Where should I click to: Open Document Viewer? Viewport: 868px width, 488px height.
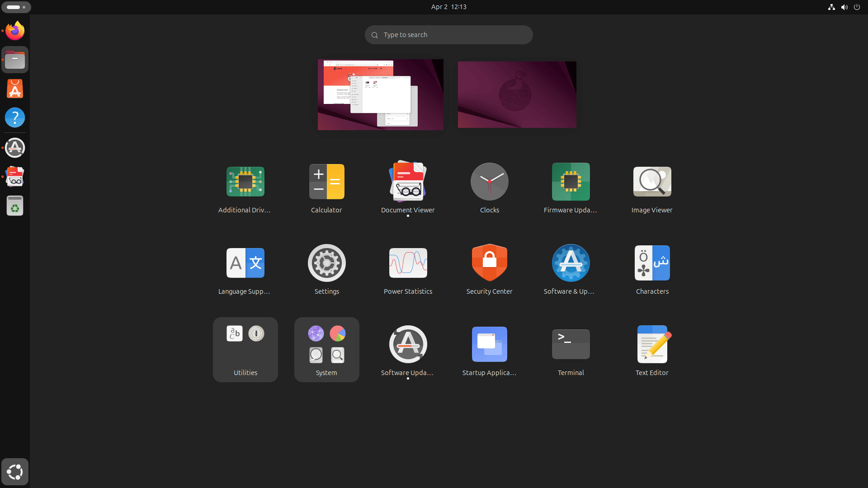click(x=408, y=181)
